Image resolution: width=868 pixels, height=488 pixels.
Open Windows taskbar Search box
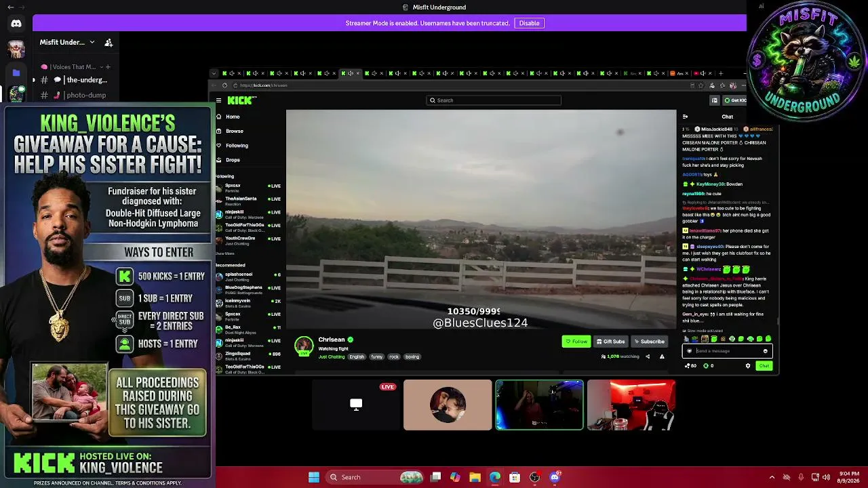(x=374, y=477)
